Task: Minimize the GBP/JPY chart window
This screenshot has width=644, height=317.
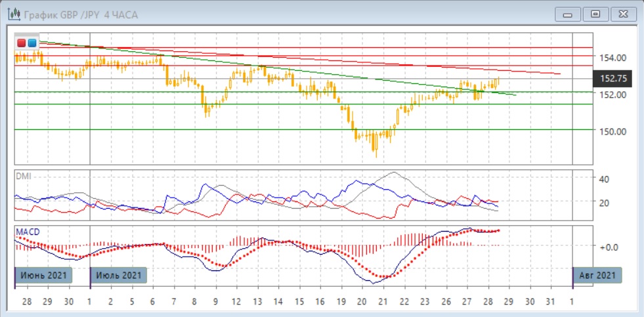Action: 569,14
